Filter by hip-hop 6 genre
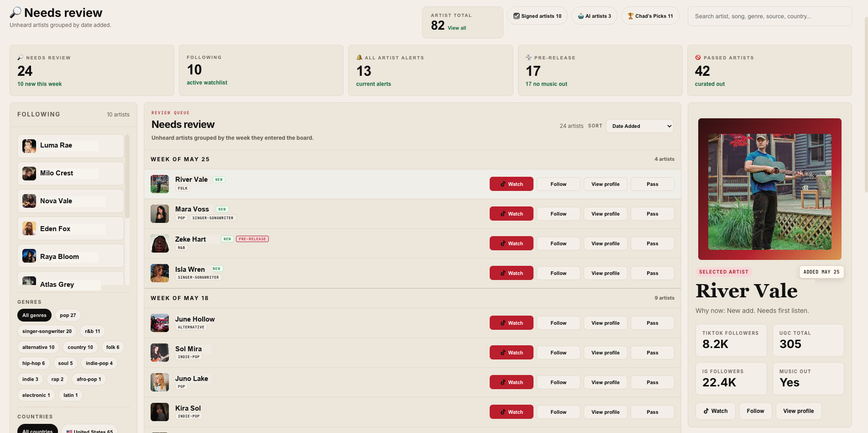Viewport: 868px width, 433px height. tap(34, 363)
